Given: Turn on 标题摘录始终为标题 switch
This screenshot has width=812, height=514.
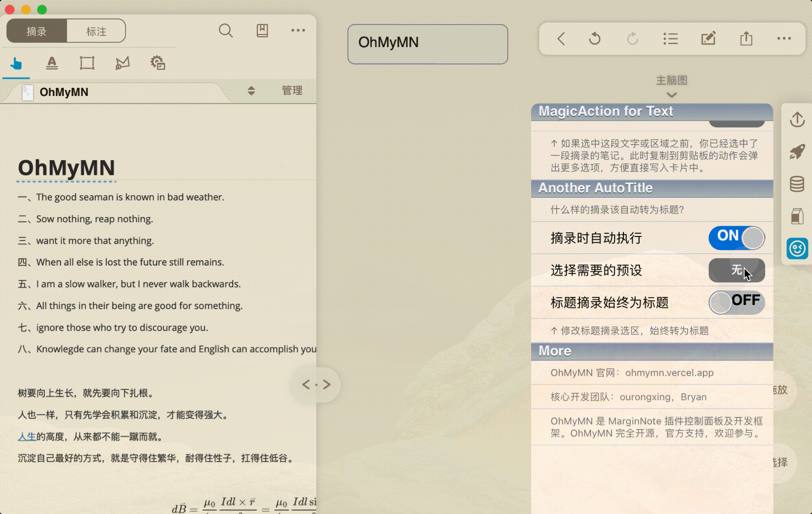Looking at the screenshot, I should click(737, 302).
